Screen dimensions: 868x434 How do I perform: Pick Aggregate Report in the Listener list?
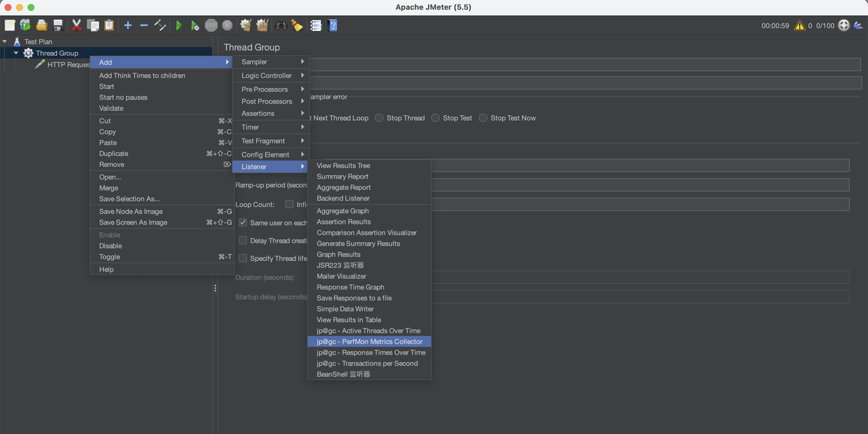tap(369, 187)
